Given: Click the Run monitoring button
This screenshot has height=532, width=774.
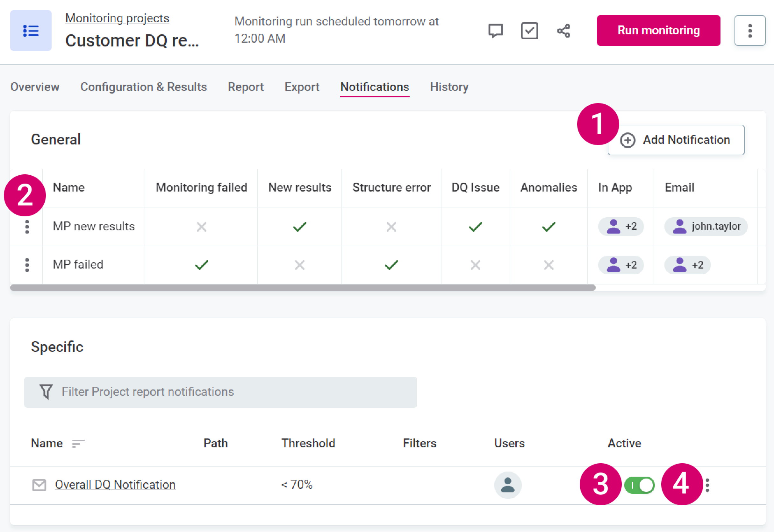Looking at the screenshot, I should click(658, 31).
